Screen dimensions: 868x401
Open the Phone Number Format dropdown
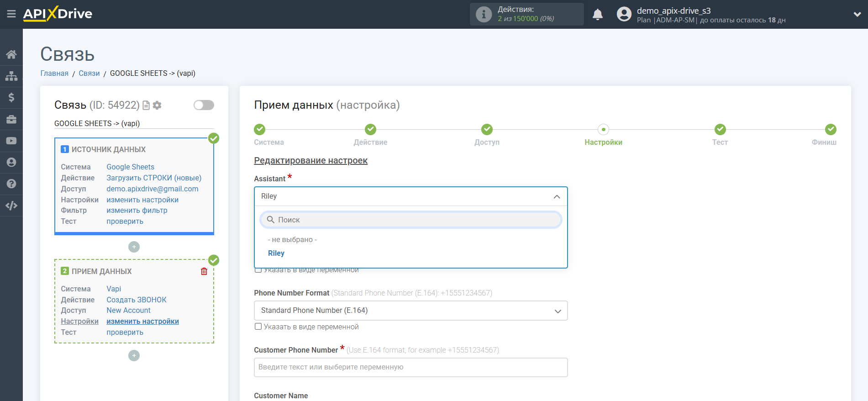pyautogui.click(x=410, y=311)
